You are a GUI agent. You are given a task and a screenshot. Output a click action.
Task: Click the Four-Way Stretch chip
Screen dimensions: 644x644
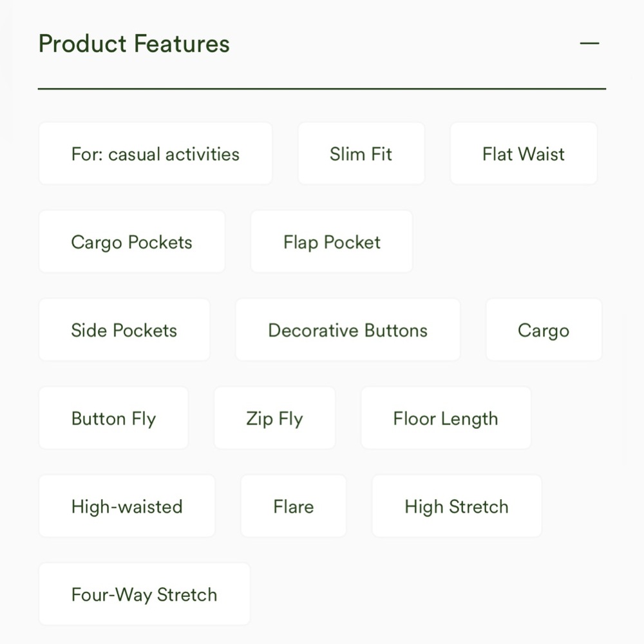pos(144,594)
